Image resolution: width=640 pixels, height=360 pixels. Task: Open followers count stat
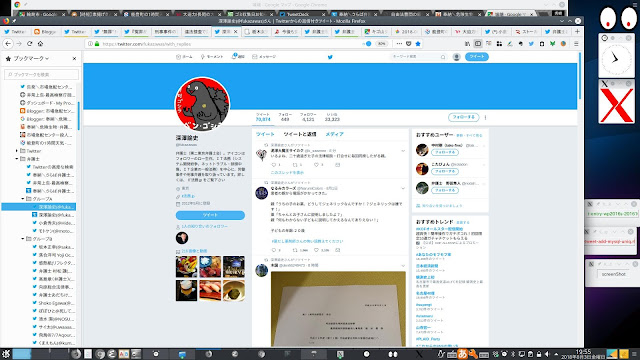click(308, 117)
